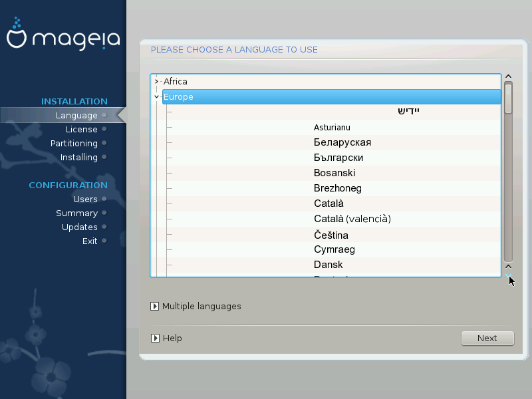Click the 'Please choose a language' title
The width and height of the screenshot is (532, 399).
pyautogui.click(x=234, y=50)
